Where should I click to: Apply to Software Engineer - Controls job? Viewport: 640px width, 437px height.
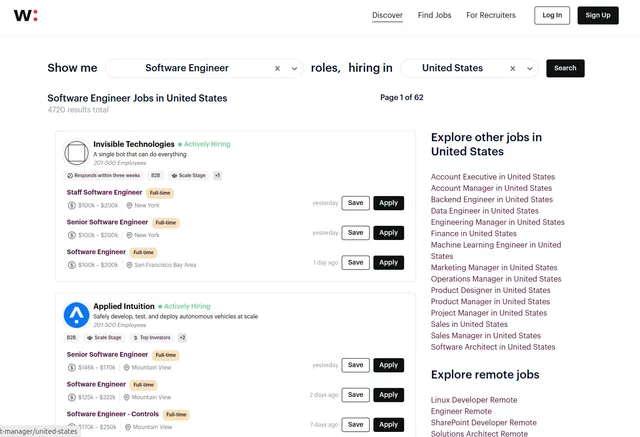pos(389,424)
